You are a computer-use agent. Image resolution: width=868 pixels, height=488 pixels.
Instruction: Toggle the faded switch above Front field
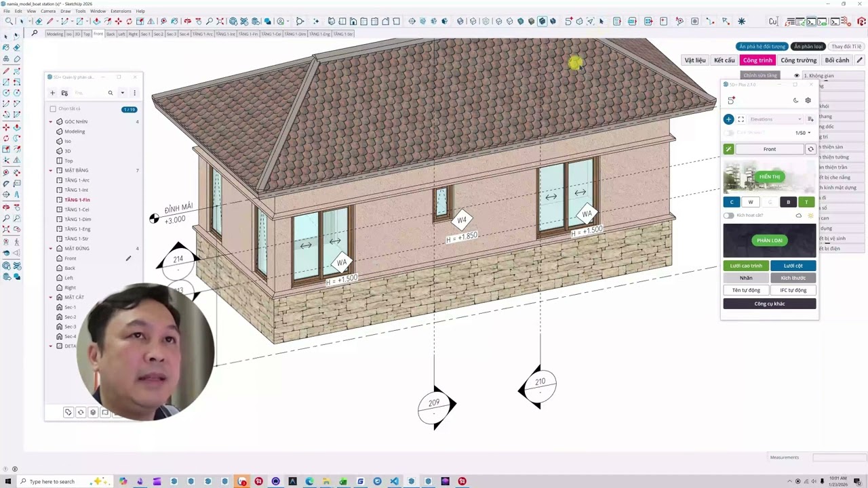pyautogui.click(x=729, y=133)
